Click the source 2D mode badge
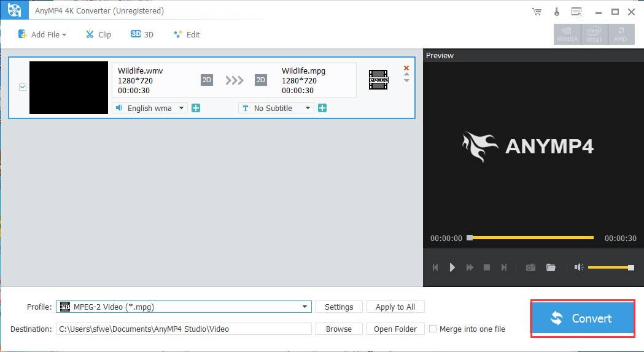644x352 pixels. click(x=207, y=80)
